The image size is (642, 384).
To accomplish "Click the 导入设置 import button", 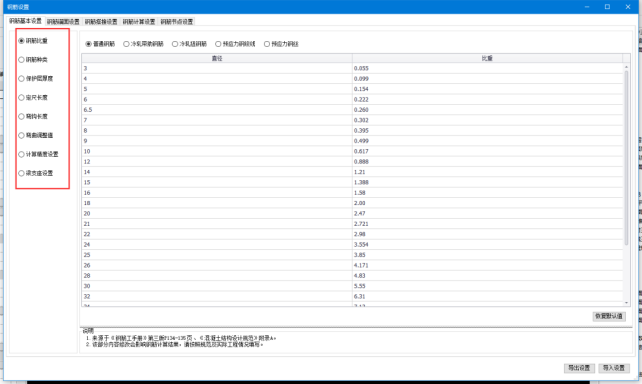I will [614, 368].
